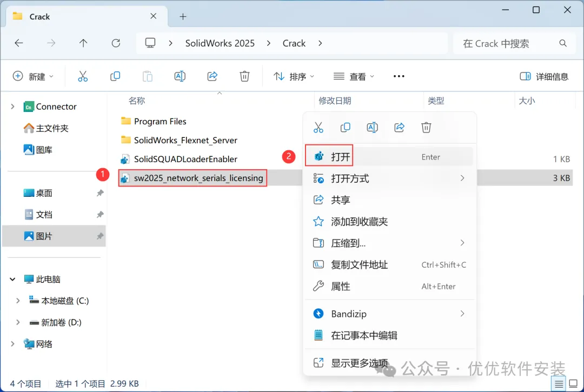Collapse the 此电脑 tree node
Image resolution: width=584 pixels, height=392 pixels.
(x=12, y=279)
